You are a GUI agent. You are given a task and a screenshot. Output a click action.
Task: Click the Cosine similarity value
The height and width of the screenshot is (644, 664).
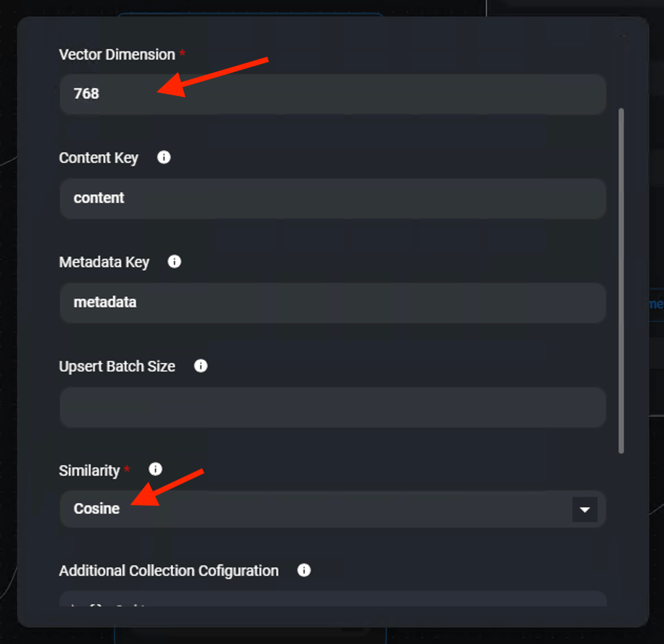97,509
